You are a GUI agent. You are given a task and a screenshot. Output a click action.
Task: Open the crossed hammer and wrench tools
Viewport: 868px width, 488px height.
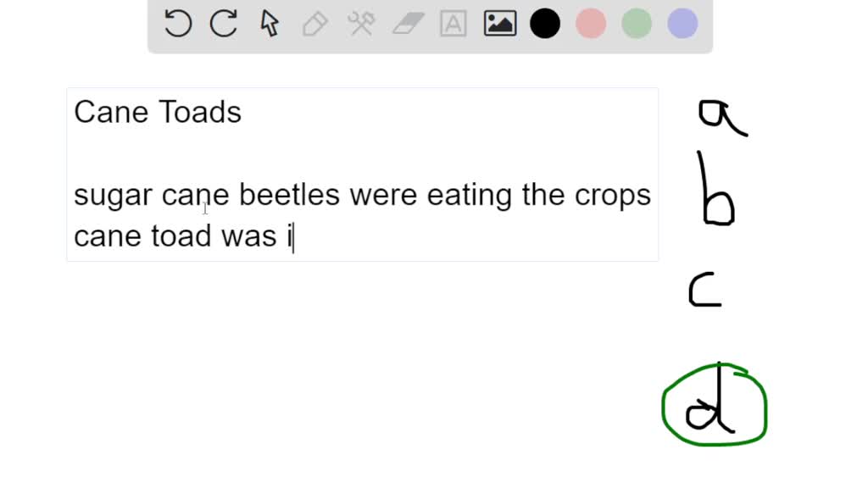tap(361, 24)
